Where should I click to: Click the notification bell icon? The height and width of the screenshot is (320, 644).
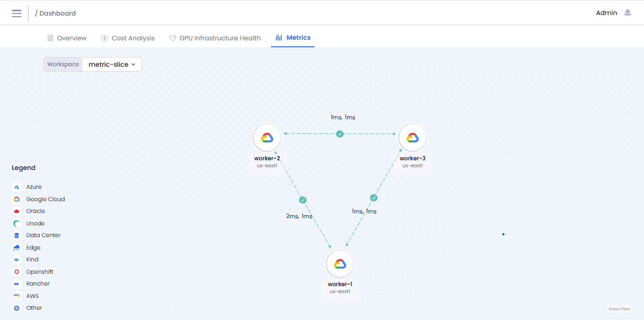point(627,13)
